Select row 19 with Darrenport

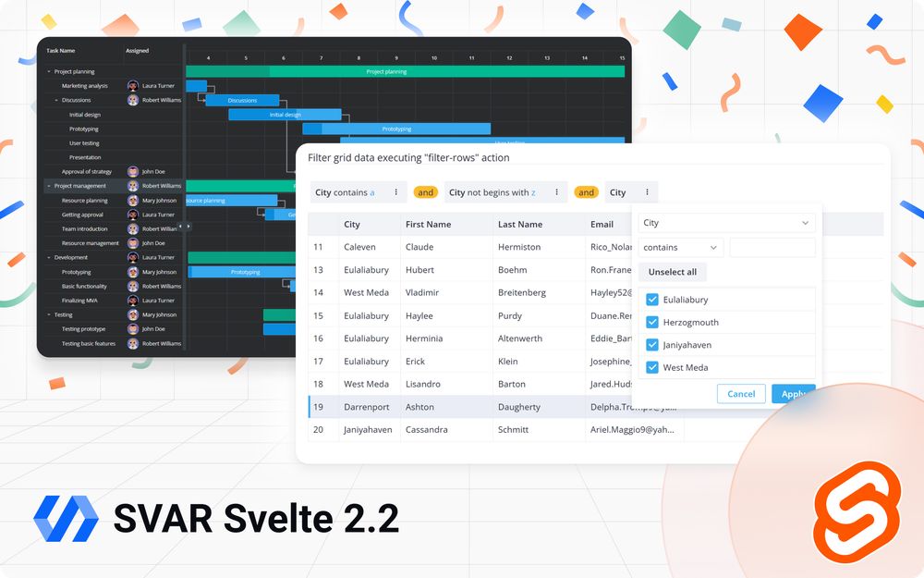469,407
